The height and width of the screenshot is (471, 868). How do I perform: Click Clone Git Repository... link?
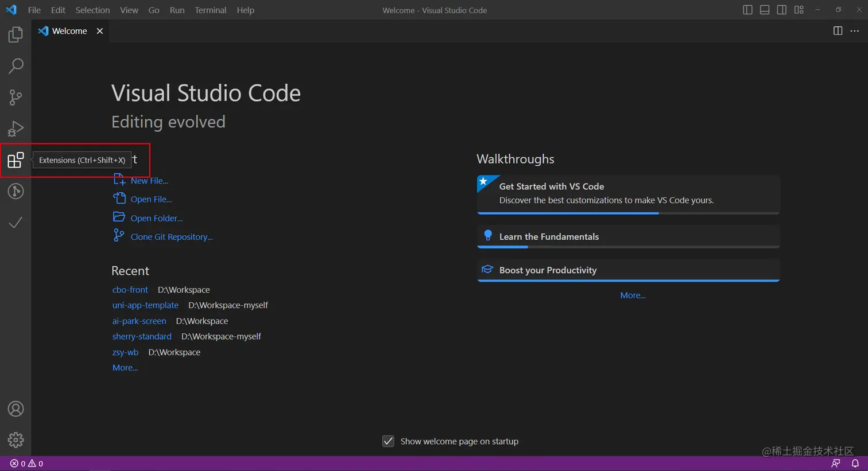pyautogui.click(x=172, y=237)
